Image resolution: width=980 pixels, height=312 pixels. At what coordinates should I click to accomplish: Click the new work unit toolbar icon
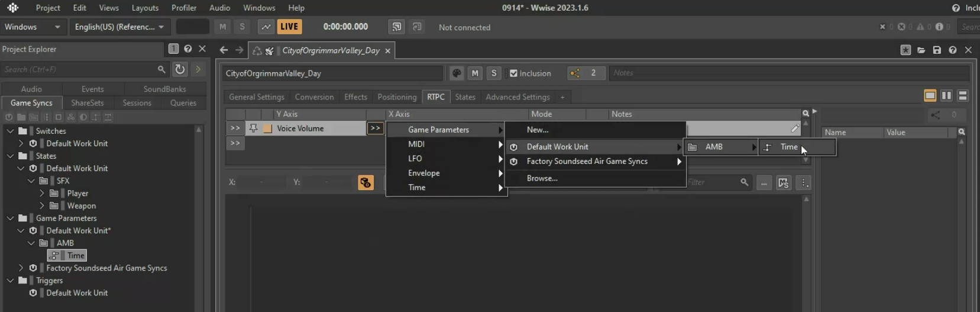pyautogui.click(x=9, y=117)
